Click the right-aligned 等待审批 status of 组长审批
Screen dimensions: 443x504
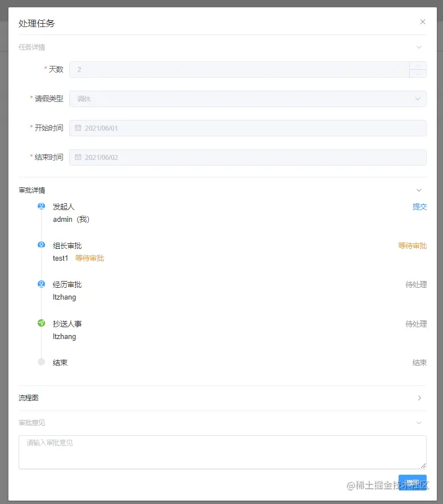pyautogui.click(x=413, y=246)
